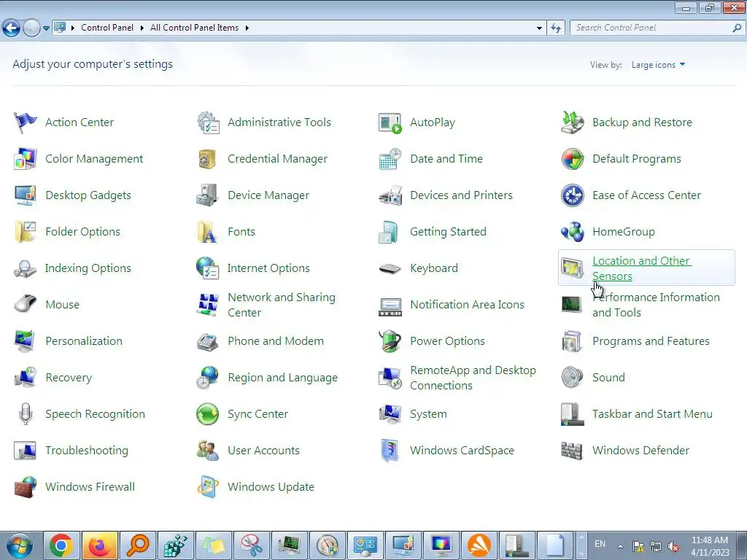Show hidden system tray icons arrow

[x=620, y=546]
